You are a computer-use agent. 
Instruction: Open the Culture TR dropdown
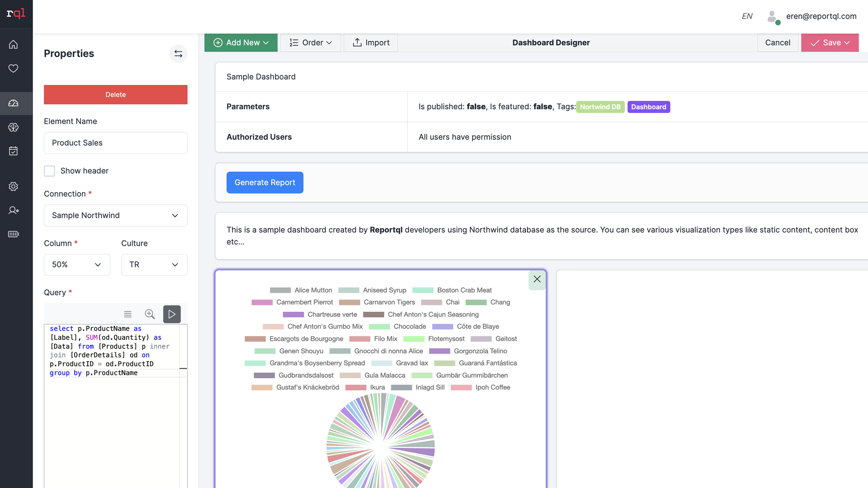(154, 265)
